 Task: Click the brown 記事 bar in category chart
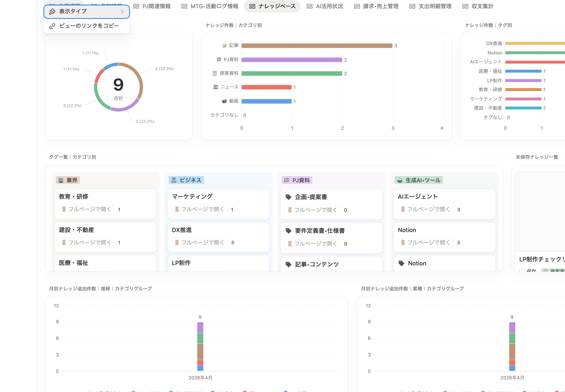click(317, 46)
